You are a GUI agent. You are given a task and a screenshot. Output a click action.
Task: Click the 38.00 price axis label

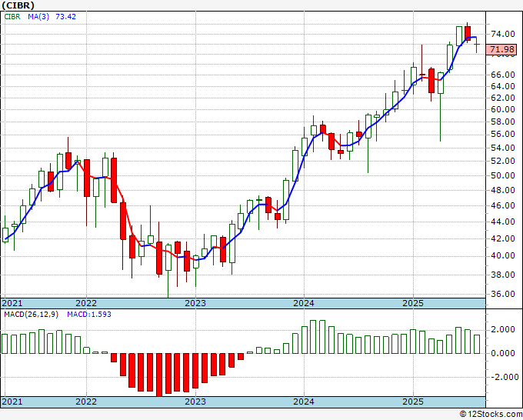click(503, 275)
